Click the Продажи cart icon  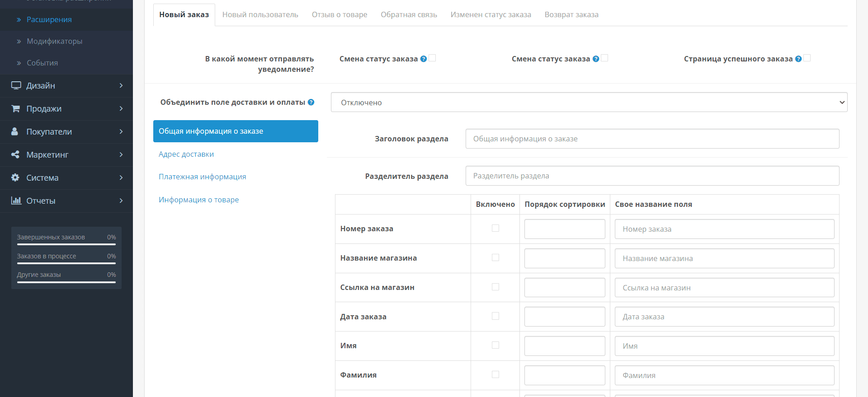point(16,108)
